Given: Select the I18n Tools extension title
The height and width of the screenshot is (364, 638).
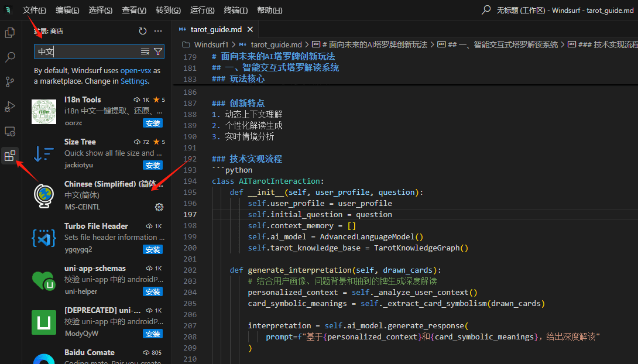Looking at the screenshot, I should tap(83, 99).
